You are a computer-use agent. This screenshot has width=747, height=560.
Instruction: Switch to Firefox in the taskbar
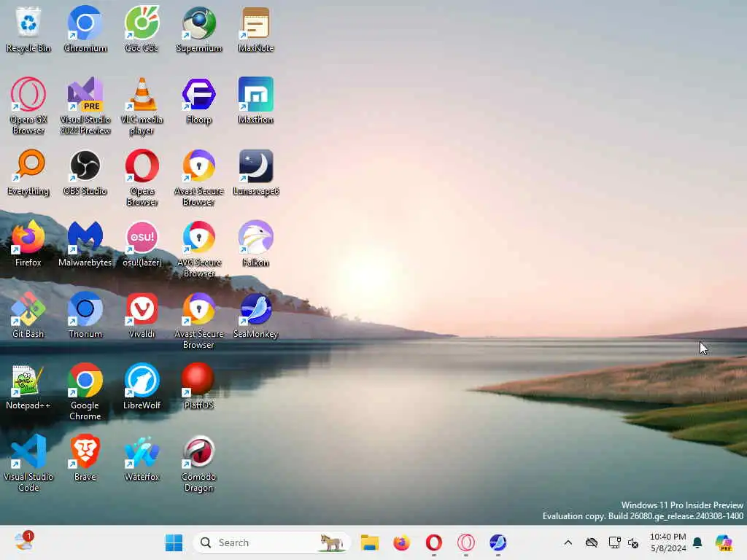(x=402, y=542)
